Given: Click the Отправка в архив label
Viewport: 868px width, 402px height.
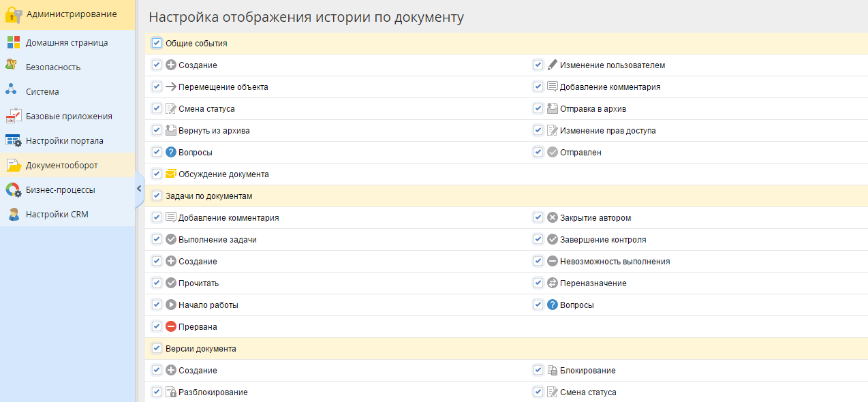Looking at the screenshot, I should 593,109.
